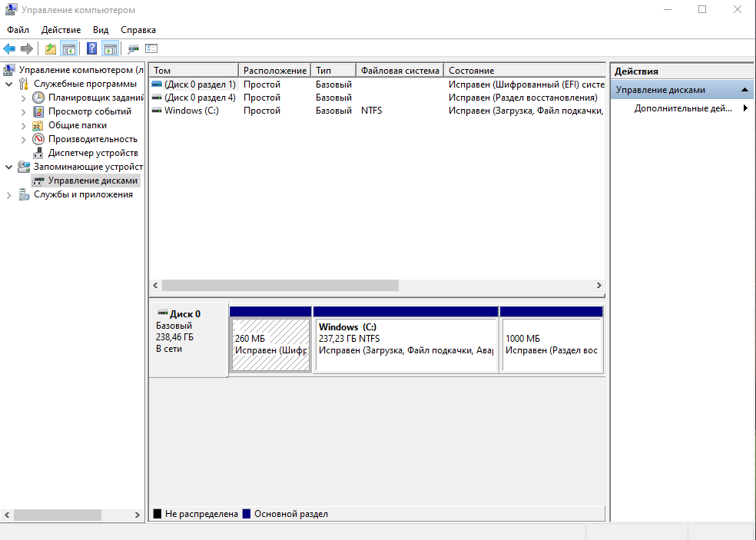The height and width of the screenshot is (540, 756).
Task: Select the 1000 МБ recovery partition block
Action: pyautogui.click(x=552, y=340)
